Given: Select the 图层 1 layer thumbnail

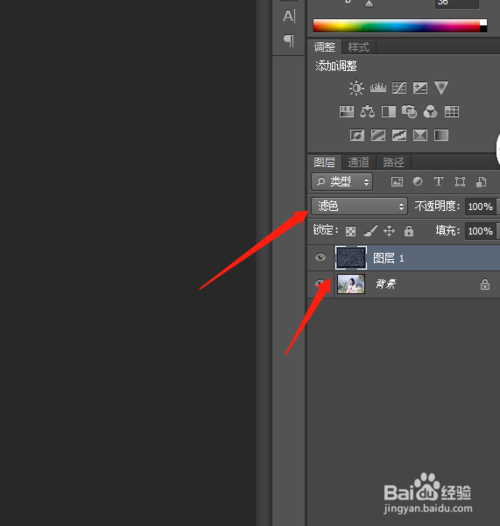Looking at the screenshot, I should [351, 258].
